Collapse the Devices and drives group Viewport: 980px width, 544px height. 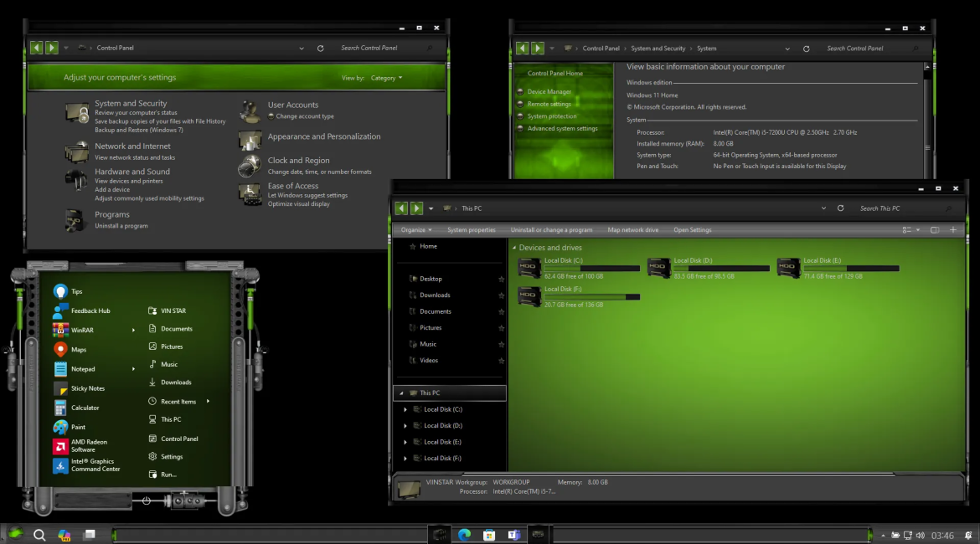[x=513, y=248]
